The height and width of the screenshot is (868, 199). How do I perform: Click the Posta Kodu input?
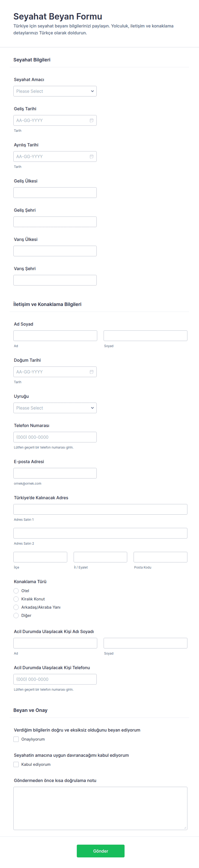[160, 557]
